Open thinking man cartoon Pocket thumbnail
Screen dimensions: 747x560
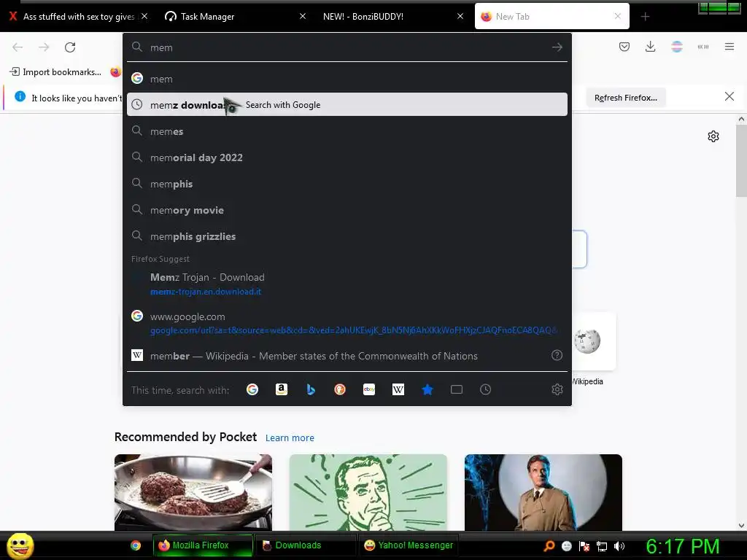coord(368,492)
